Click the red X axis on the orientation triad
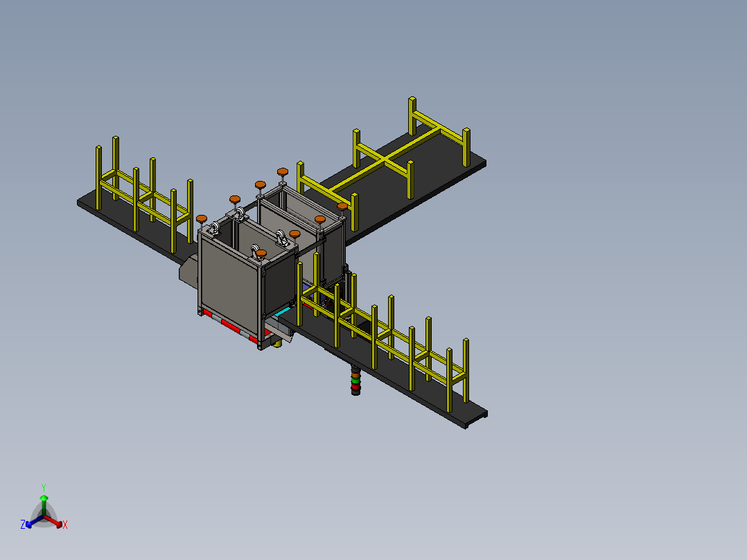The image size is (747, 560). point(54,521)
